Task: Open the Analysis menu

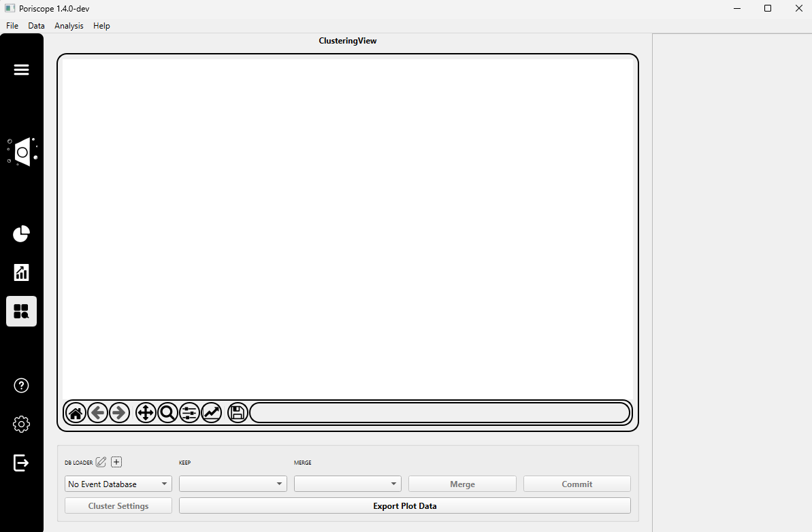Action: pyautogui.click(x=69, y=26)
